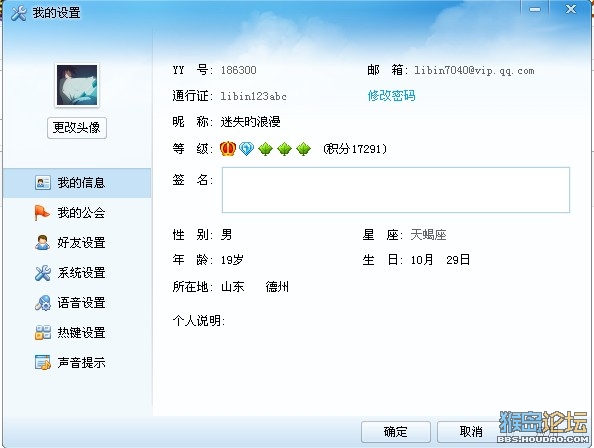Screen dimensions: 594x448
Task: Minimize the 我的设置 window
Action: [535, 9]
